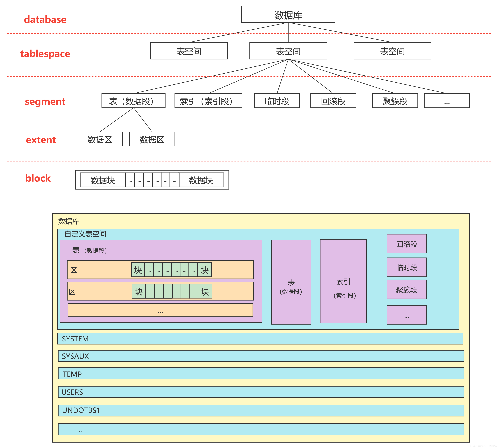This screenshot has height=448, width=498.
Task: Select the 数据区 box linked down to blocks
Action: point(152,139)
